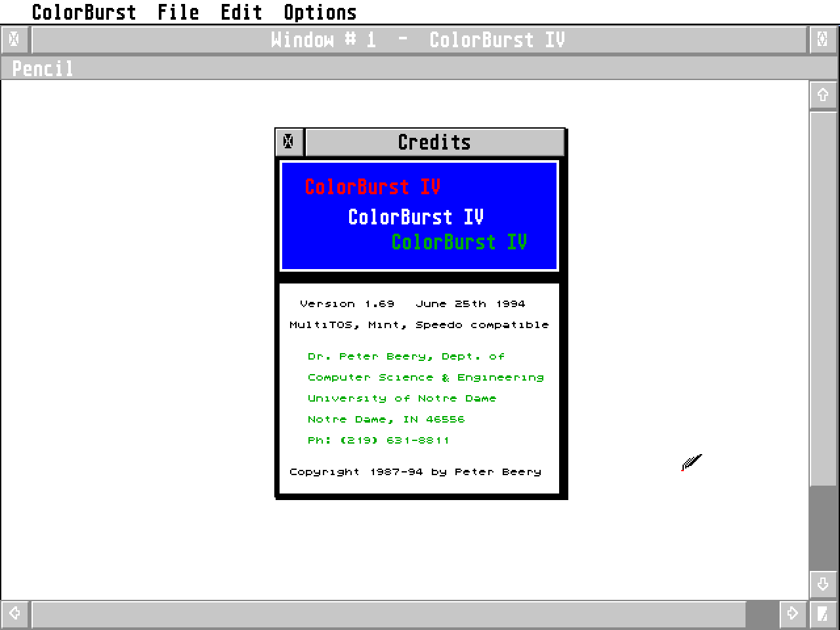This screenshot has width=840, height=630.
Task: Close Window #1 using its closer box
Action: 14,40
